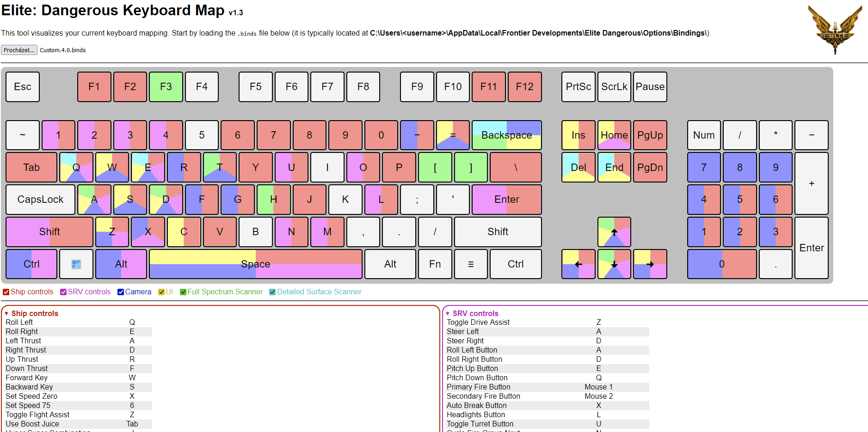Click the Procházet file browse button
The height and width of the screenshot is (432, 868).
(x=19, y=50)
